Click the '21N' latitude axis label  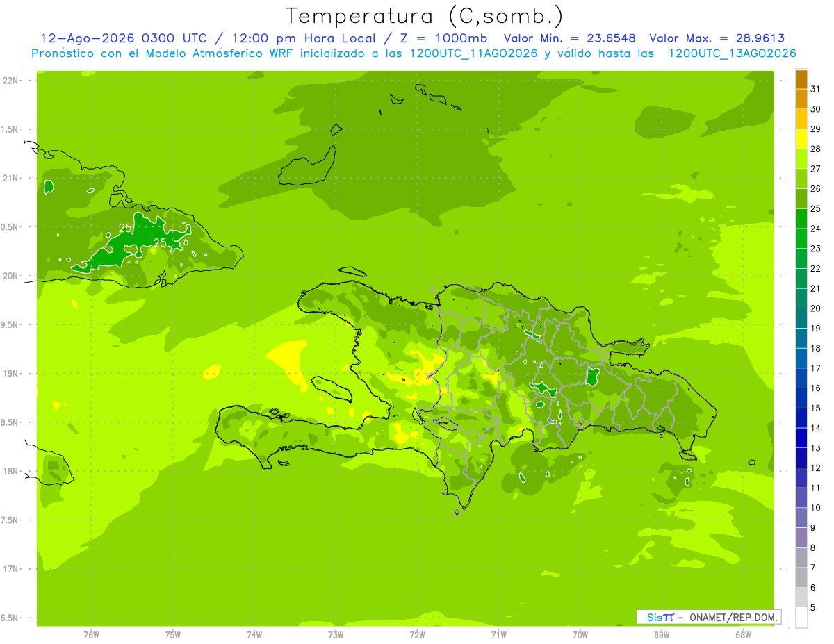coord(10,178)
